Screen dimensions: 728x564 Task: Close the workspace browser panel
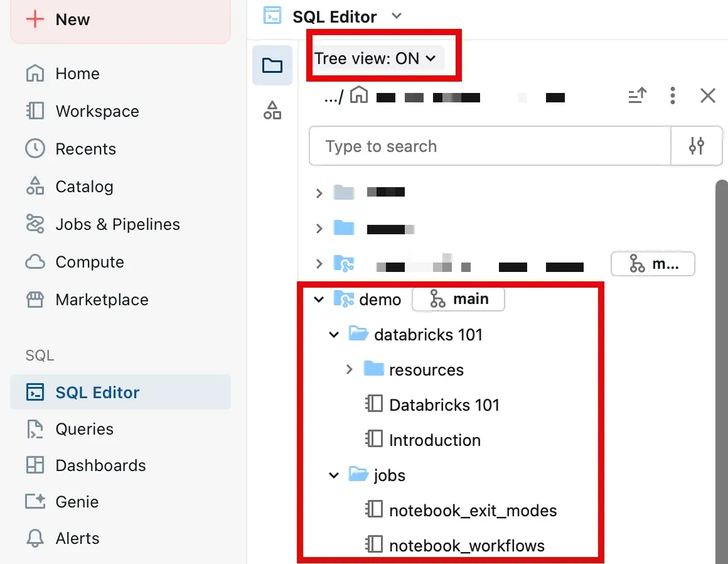707,95
